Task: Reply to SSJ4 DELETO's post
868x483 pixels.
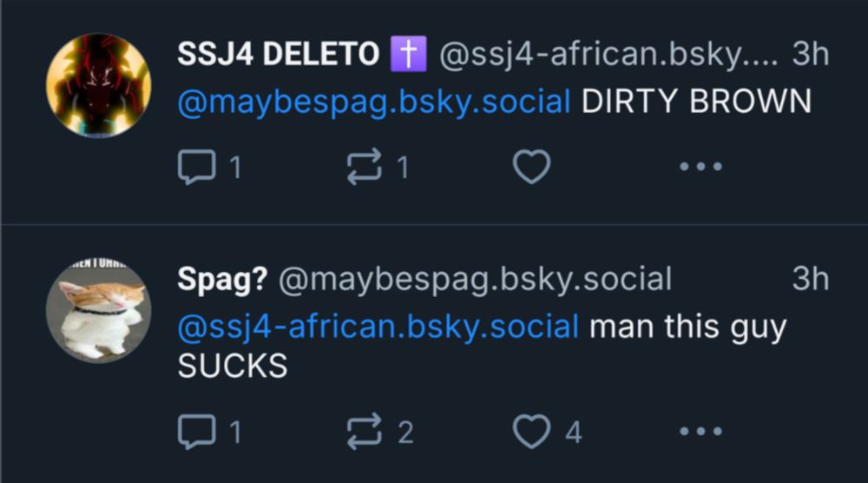Action: coord(196,167)
